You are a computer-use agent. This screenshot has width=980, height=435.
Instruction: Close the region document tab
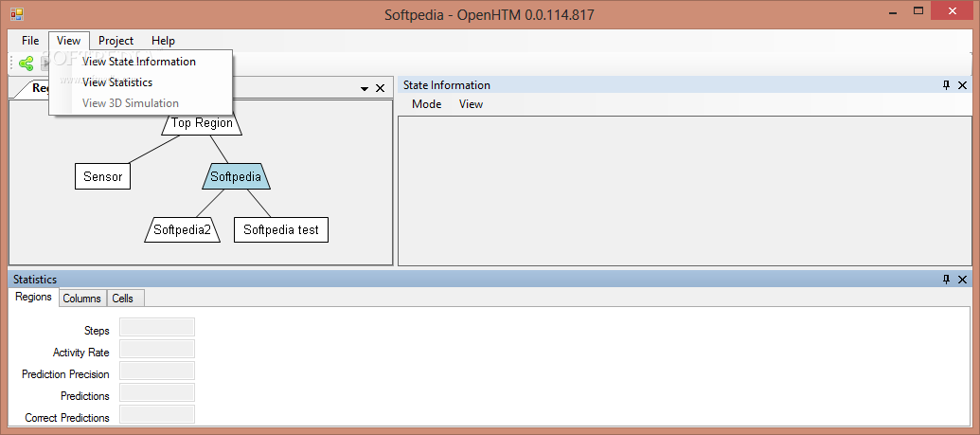click(x=380, y=88)
